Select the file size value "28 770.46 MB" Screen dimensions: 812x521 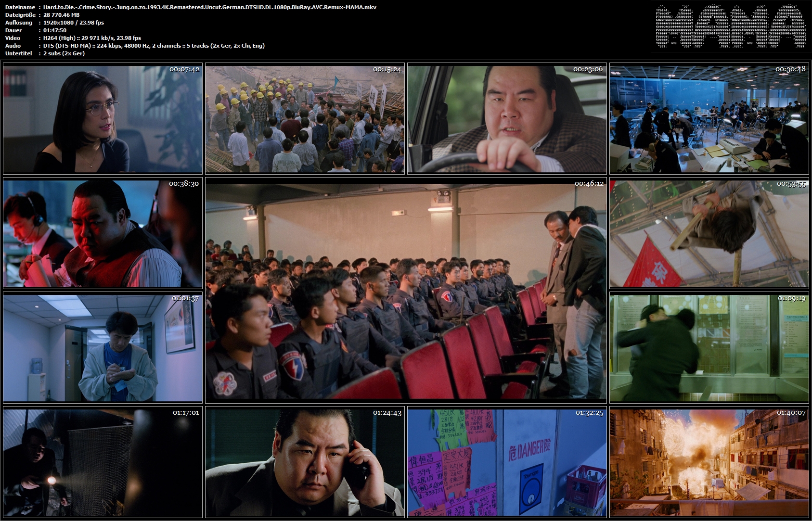(x=62, y=15)
